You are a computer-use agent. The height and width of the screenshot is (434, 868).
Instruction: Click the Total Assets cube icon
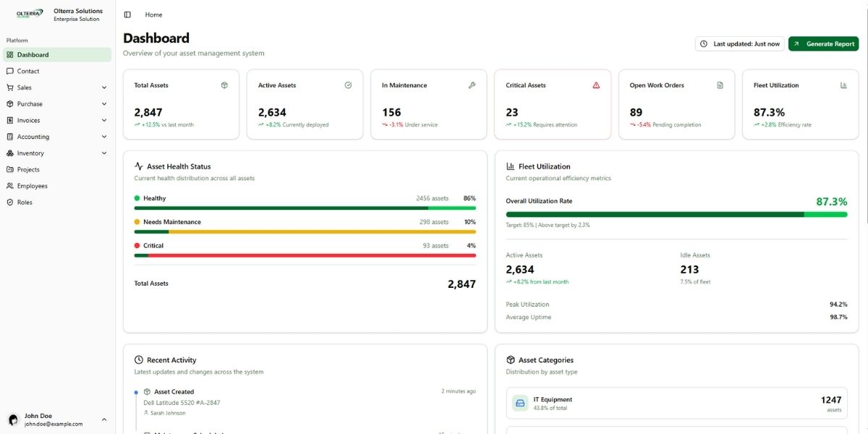[224, 85]
